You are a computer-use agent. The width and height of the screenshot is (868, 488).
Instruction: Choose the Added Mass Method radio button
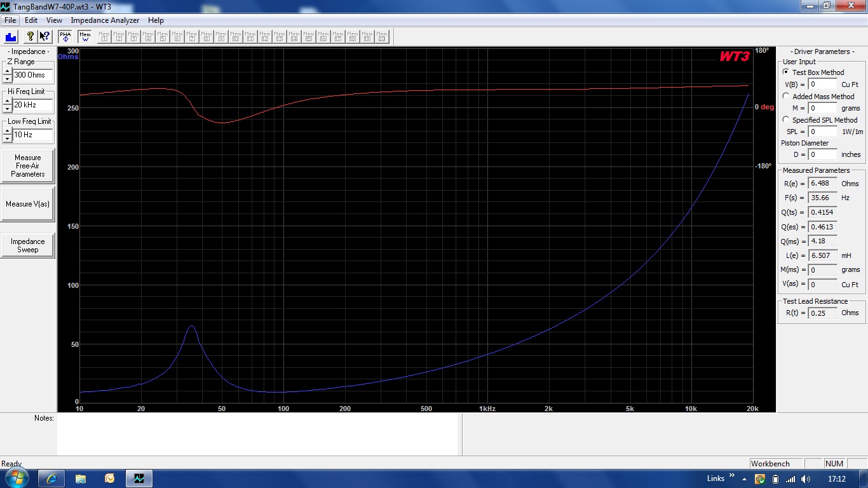pyautogui.click(x=786, y=96)
